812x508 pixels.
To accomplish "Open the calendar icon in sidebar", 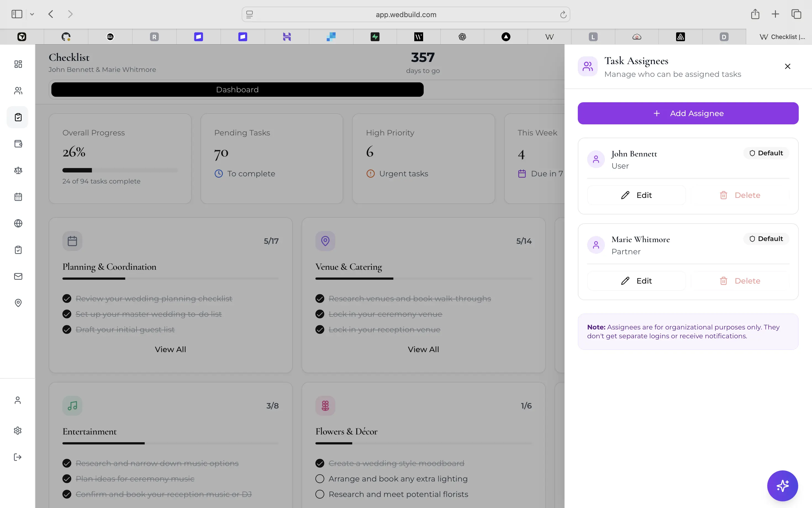I will tap(18, 197).
